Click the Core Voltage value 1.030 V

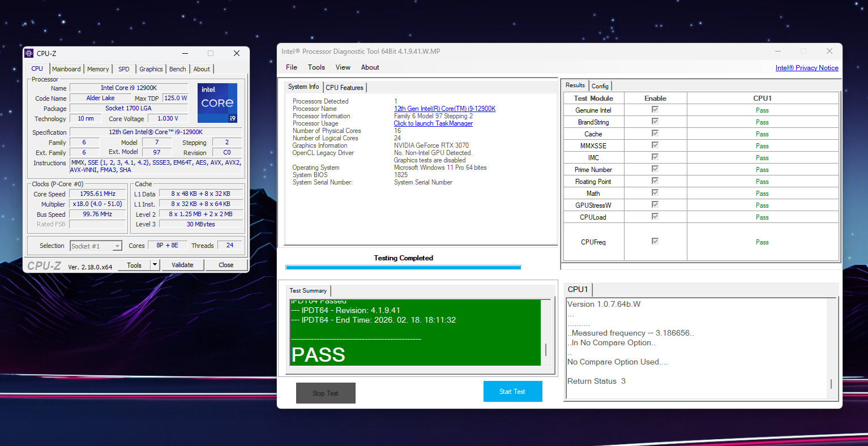coord(168,118)
